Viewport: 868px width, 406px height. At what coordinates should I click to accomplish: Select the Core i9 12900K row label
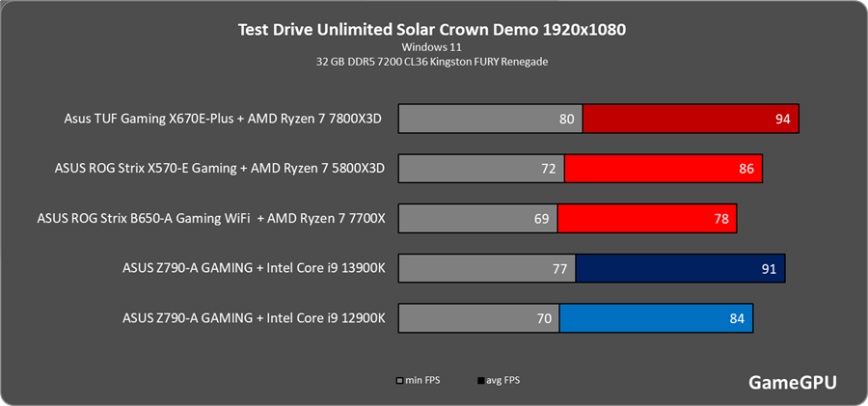254,318
